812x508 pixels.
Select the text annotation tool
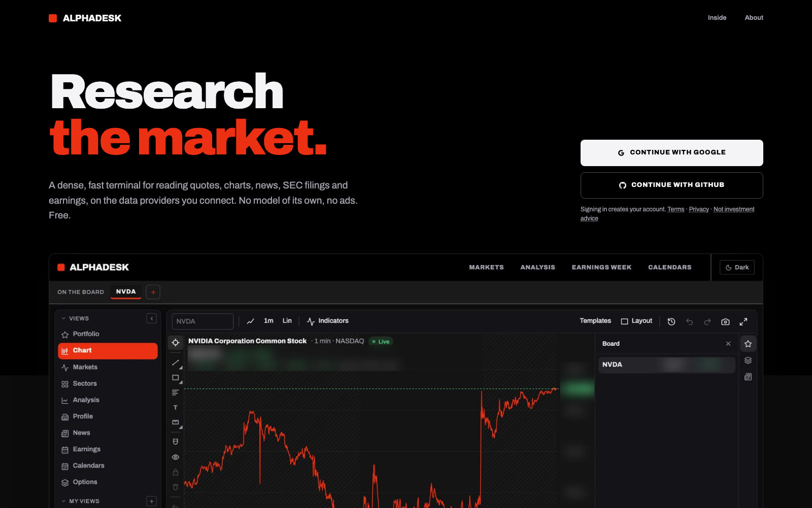click(176, 407)
